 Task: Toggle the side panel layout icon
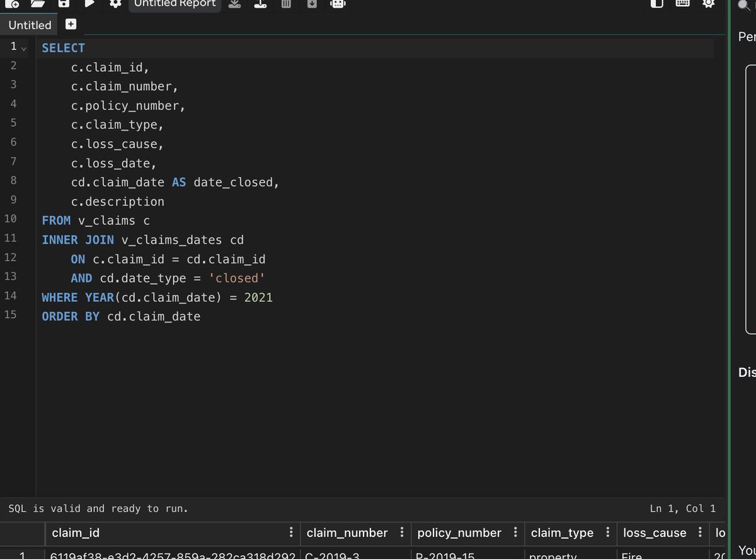(x=656, y=4)
